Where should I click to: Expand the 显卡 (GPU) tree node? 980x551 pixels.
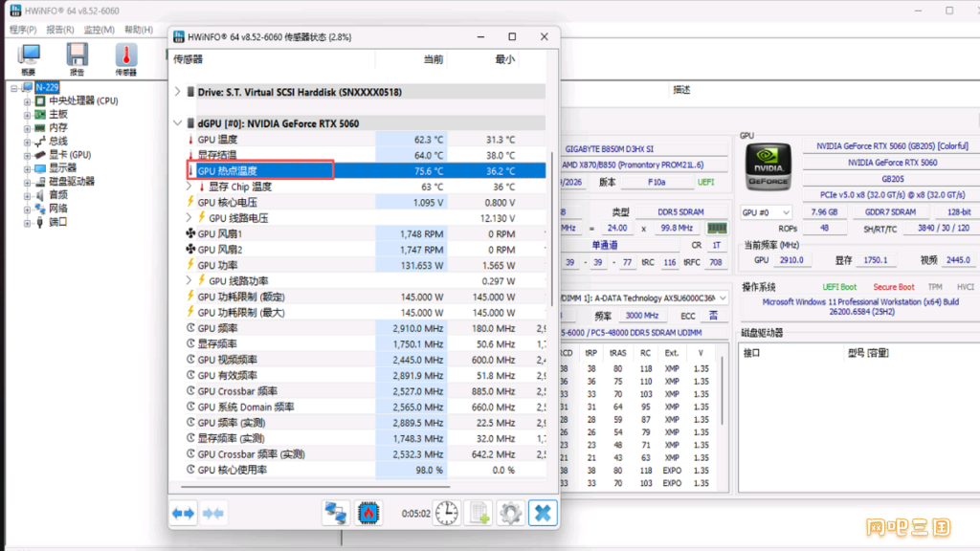coord(27,155)
